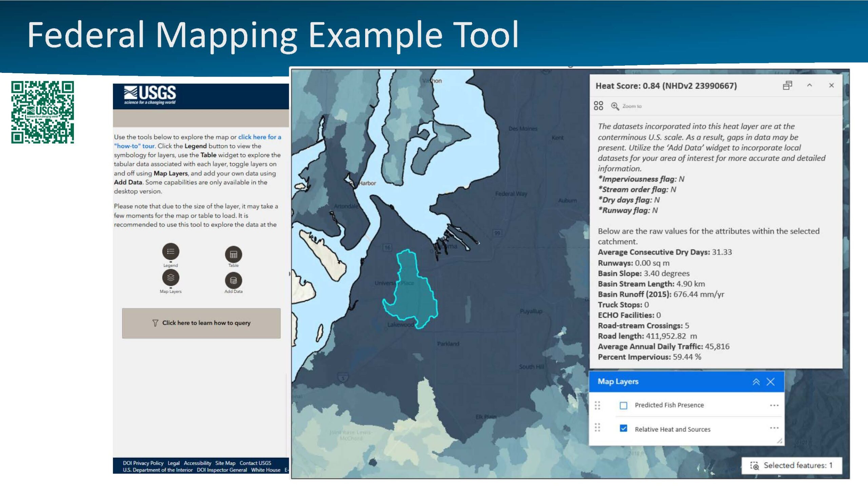Uncheck Relative Heat and Sources layer

pos(623,428)
